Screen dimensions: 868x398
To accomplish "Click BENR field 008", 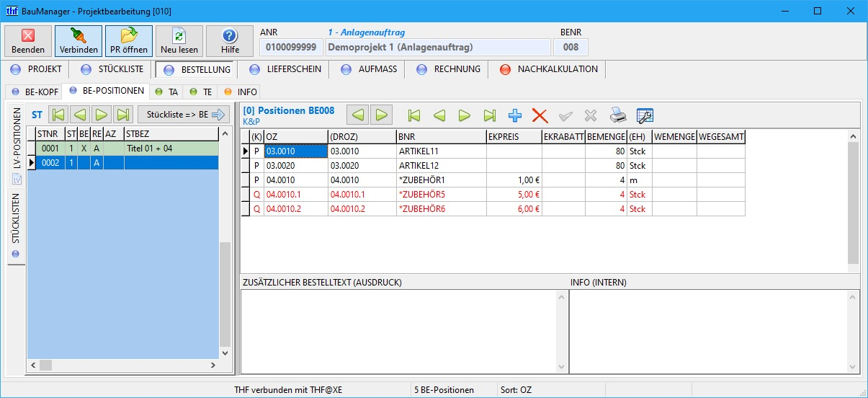I will click(571, 47).
